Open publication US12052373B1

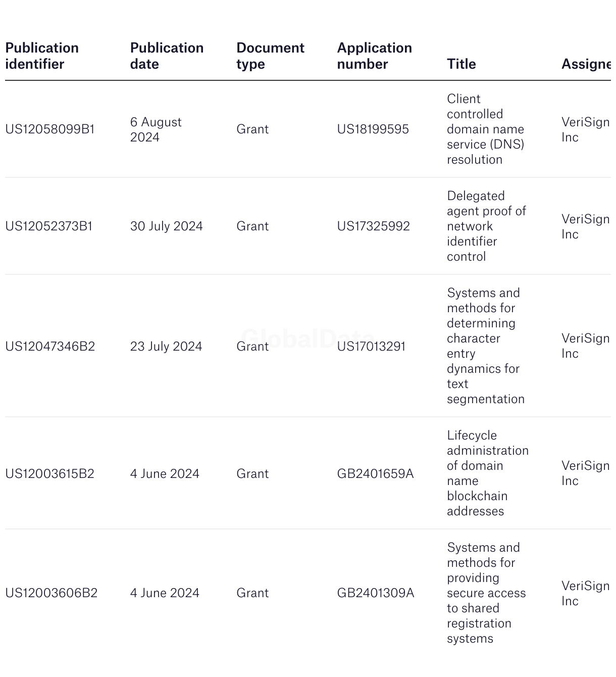point(49,226)
